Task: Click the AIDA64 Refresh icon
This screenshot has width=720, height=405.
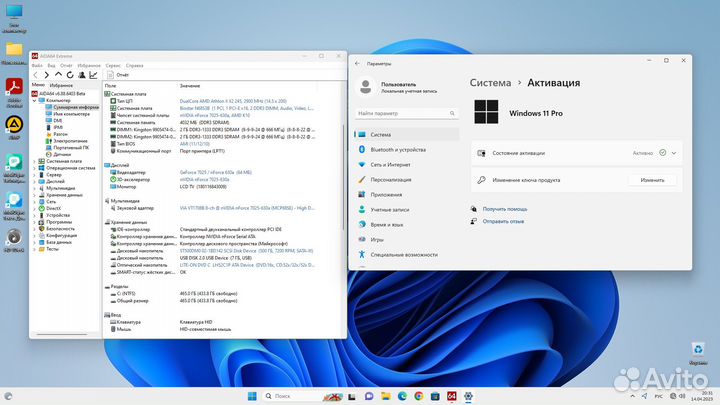Action: pos(70,75)
